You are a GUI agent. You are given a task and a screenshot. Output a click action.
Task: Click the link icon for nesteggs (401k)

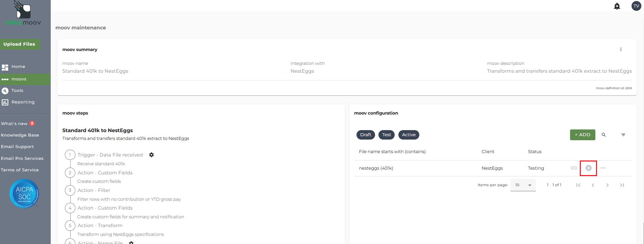pos(574,168)
